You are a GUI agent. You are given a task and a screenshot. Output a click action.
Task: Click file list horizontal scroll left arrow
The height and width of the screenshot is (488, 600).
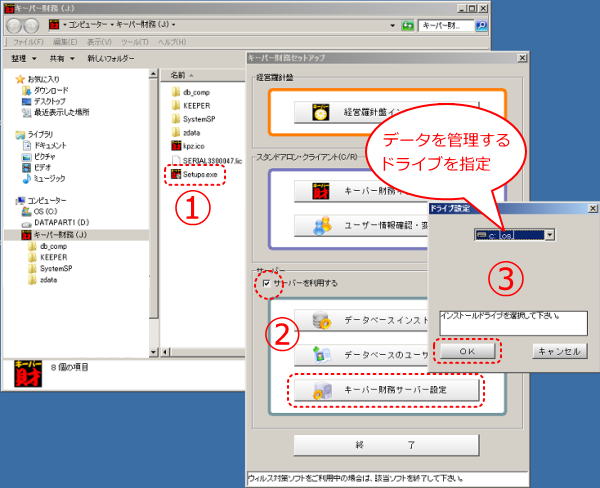[165, 352]
